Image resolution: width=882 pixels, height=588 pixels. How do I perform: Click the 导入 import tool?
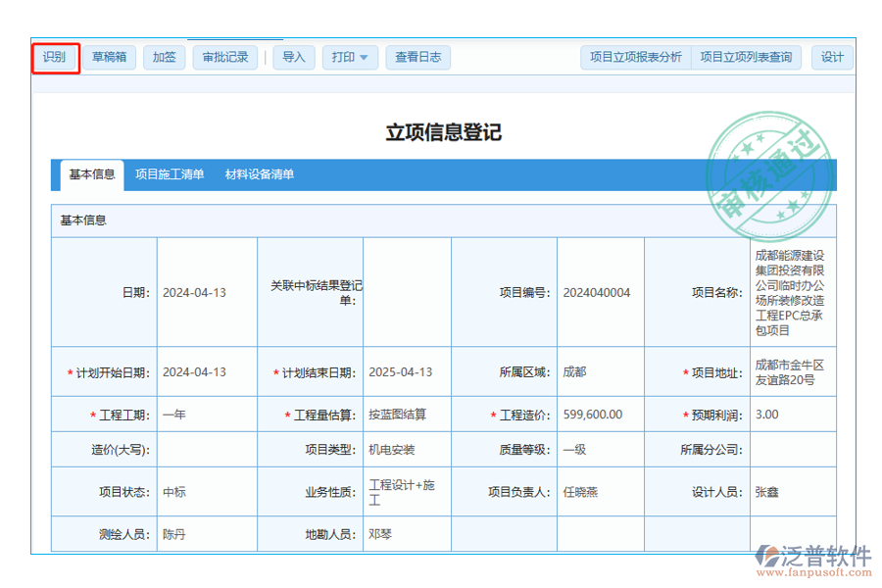click(293, 57)
